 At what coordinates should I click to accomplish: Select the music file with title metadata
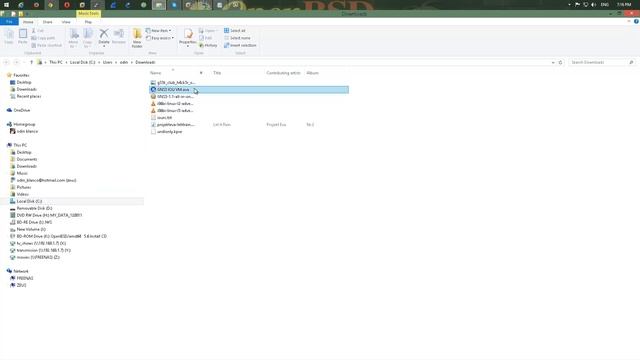173,124
